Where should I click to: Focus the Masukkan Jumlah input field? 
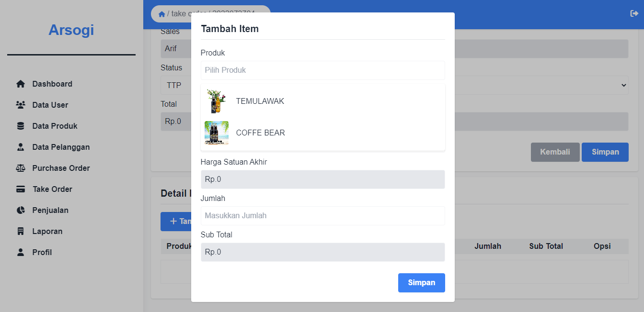click(322, 216)
